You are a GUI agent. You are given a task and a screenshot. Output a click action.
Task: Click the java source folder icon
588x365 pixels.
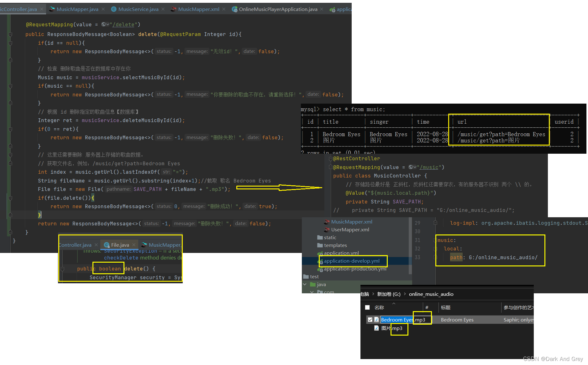coord(313,284)
